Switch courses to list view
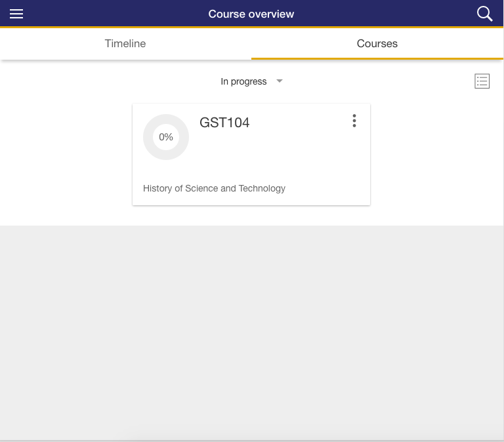Screen dimensions: 504x442 click(x=482, y=81)
